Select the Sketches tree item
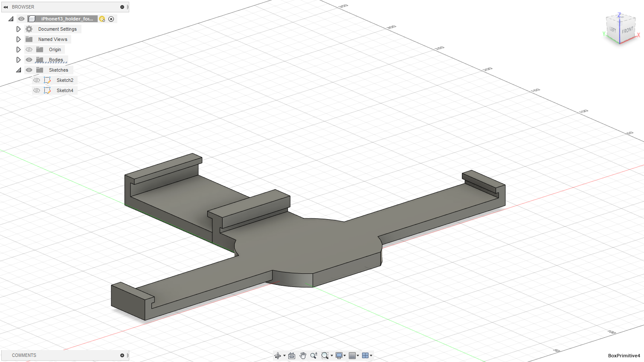The image size is (644, 362). (58, 70)
